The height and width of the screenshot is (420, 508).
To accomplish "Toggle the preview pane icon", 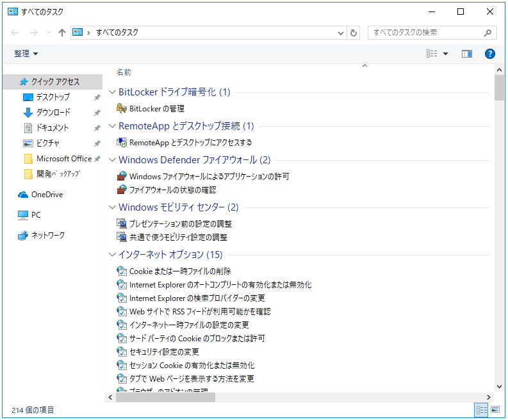I will (467, 53).
